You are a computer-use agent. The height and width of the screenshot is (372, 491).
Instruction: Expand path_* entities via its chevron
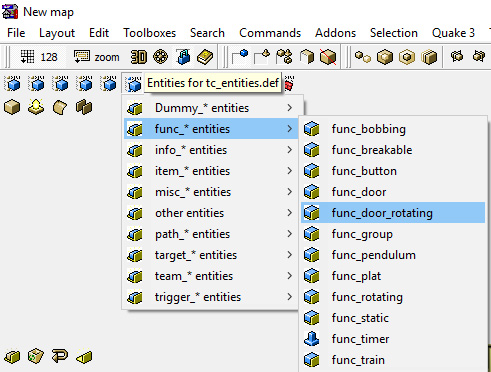tap(290, 234)
